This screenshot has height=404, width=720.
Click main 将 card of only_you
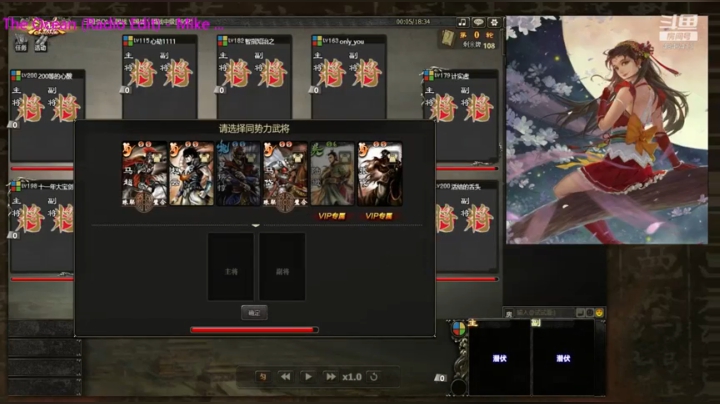331,73
